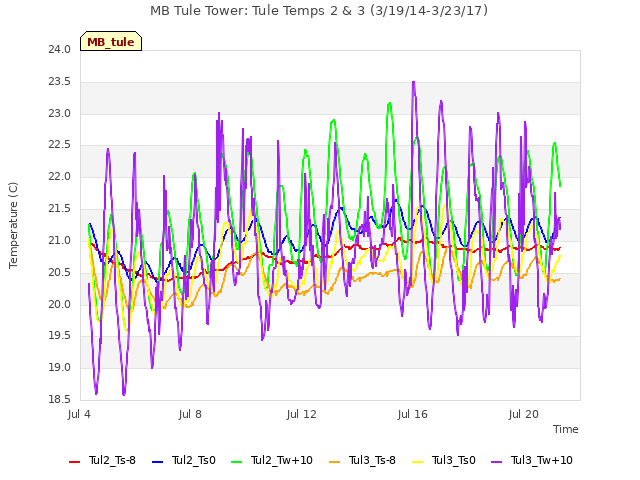This screenshot has width=640, height=480.
Task: Click the 22.0 y-axis tick label
Action: pyautogui.click(x=60, y=176)
